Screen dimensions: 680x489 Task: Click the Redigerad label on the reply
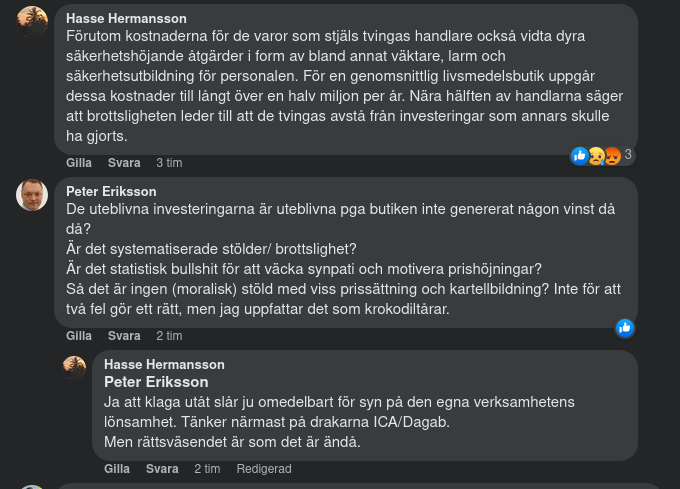[x=264, y=469]
